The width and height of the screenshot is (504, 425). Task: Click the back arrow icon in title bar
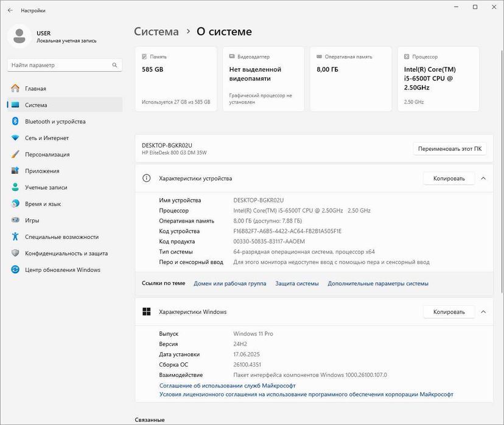click(x=10, y=10)
